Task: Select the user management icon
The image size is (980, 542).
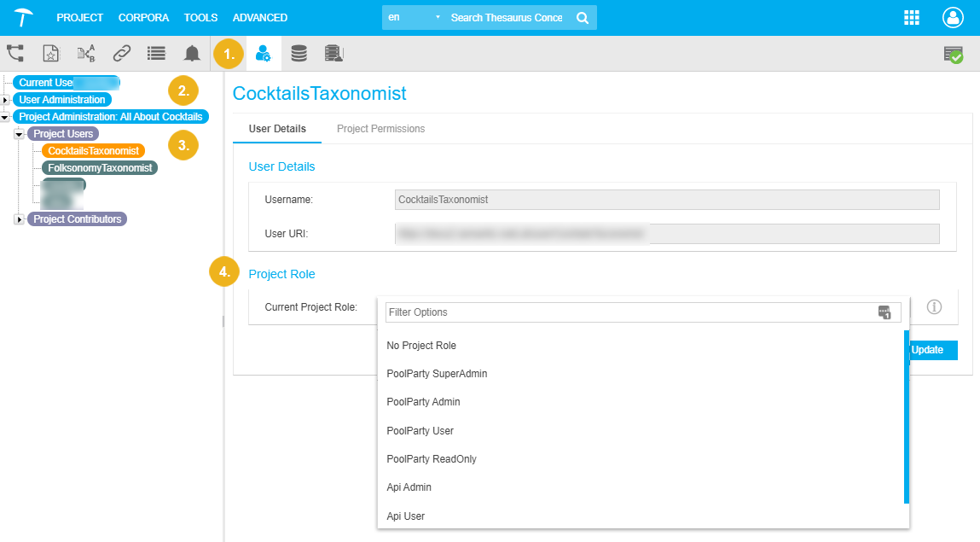Action: click(x=264, y=54)
